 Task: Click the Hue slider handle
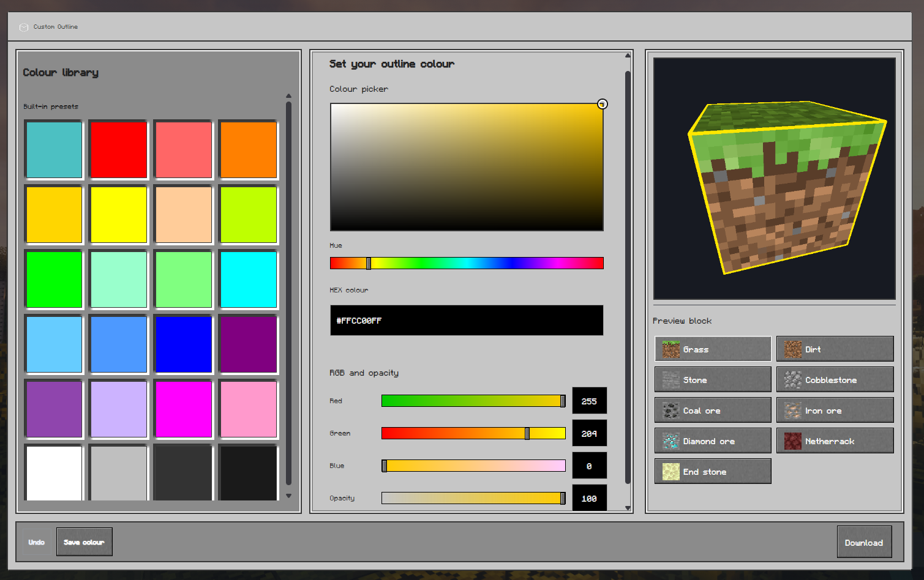(369, 263)
